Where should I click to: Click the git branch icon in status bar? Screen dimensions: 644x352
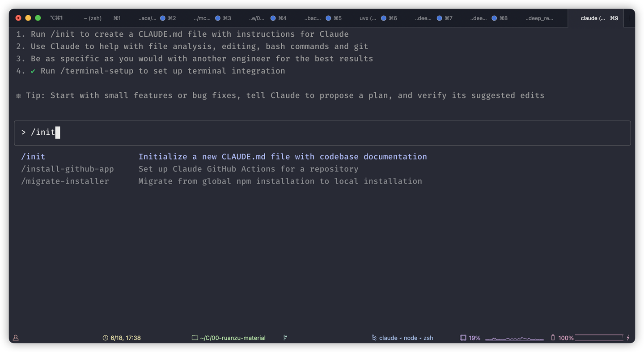285,338
